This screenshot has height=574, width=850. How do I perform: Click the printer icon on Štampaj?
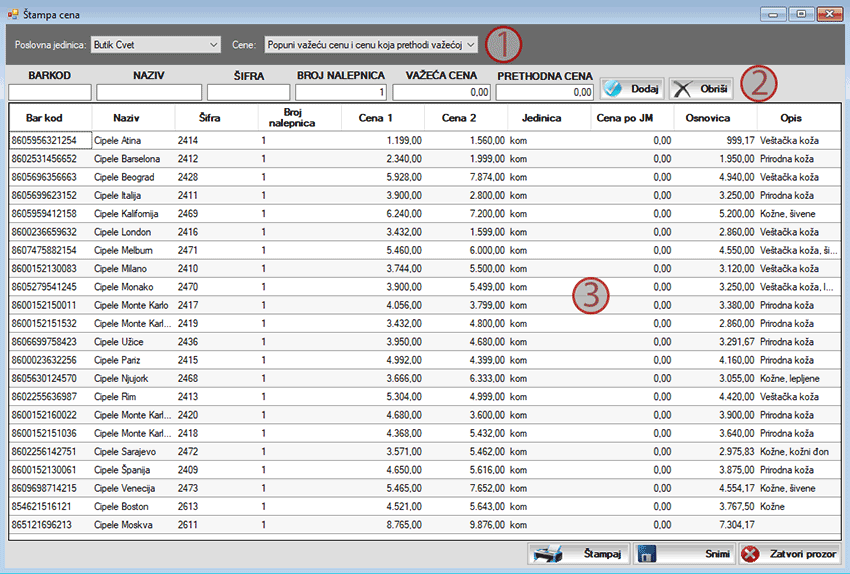(x=548, y=554)
